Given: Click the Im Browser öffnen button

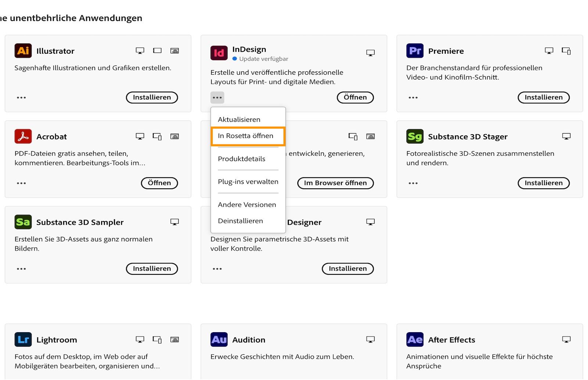Looking at the screenshot, I should click(x=335, y=183).
